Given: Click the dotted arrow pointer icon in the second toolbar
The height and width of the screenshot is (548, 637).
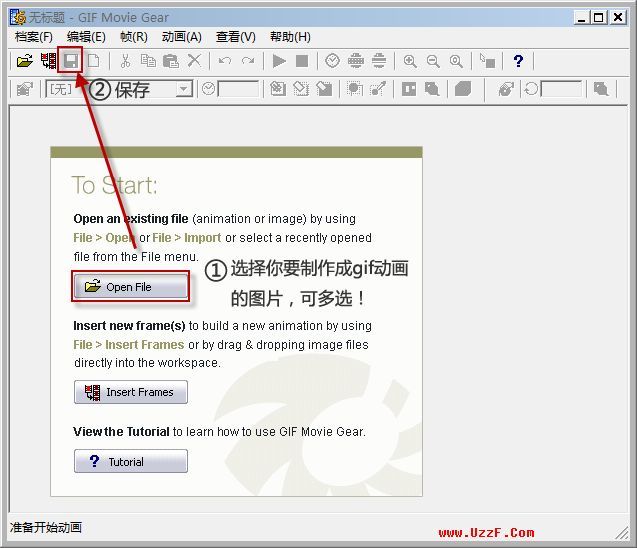Looking at the screenshot, I should (x=378, y=89).
